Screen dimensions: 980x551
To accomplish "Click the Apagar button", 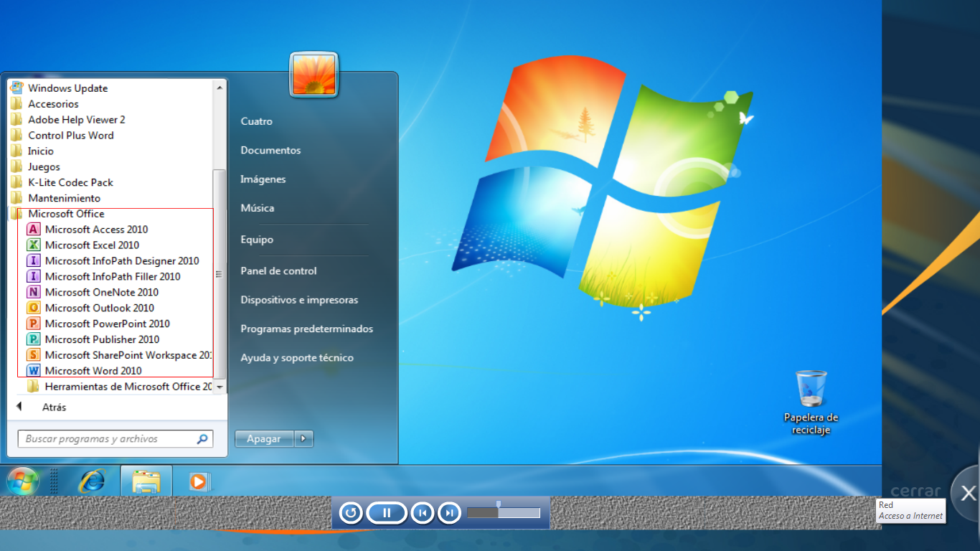I will point(264,438).
